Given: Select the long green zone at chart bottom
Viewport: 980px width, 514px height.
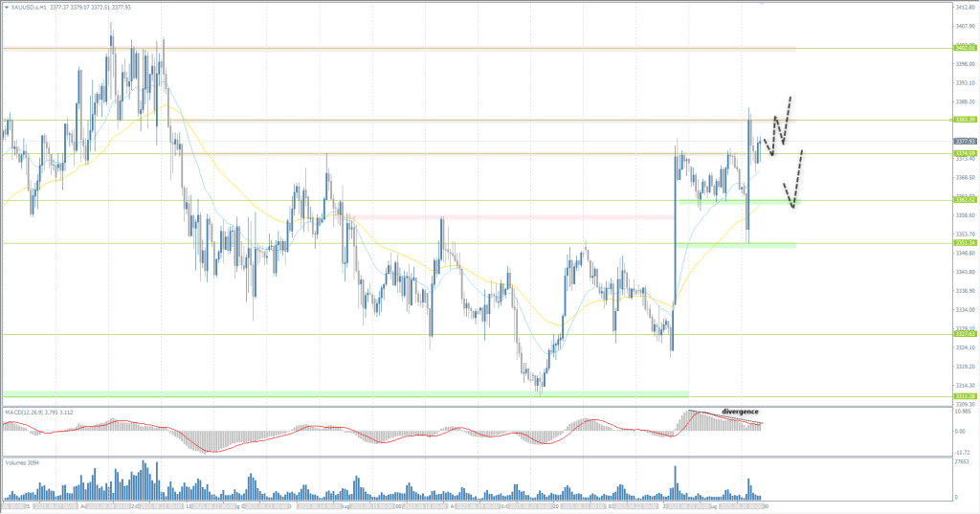Looking at the screenshot, I should click(x=345, y=393).
